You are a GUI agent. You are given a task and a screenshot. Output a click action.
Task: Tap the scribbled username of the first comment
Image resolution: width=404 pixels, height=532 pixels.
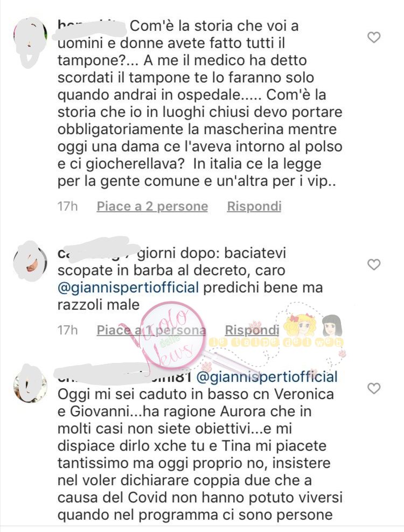[x=92, y=26]
